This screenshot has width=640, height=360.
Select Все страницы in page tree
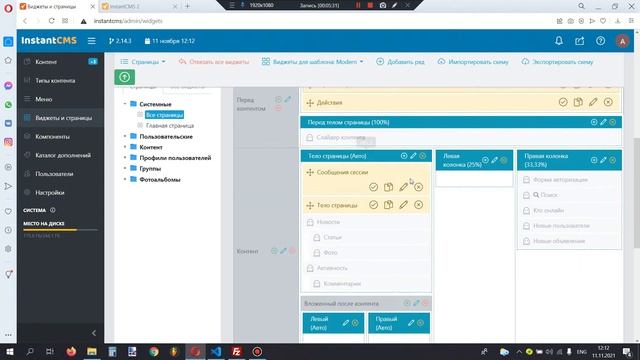[164, 115]
